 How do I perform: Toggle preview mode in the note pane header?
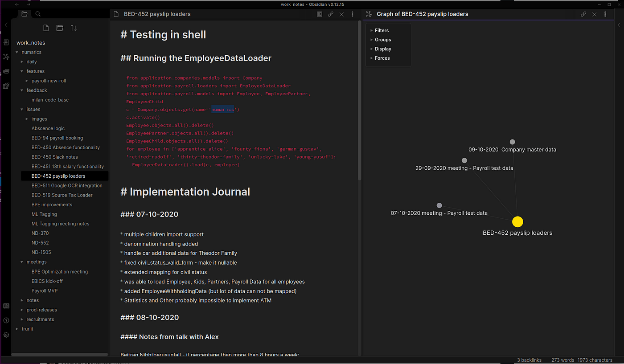click(x=320, y=14)
